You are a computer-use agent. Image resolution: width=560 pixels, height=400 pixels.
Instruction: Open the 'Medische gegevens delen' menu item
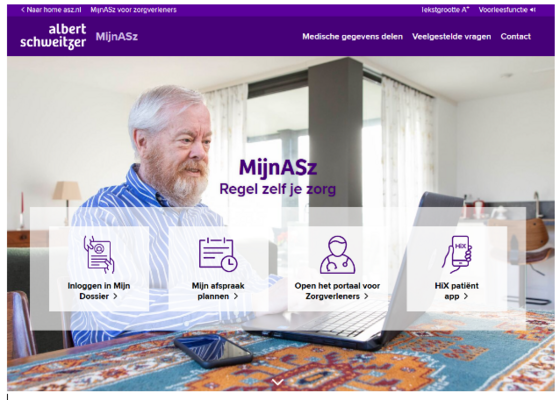pos(352,36)
